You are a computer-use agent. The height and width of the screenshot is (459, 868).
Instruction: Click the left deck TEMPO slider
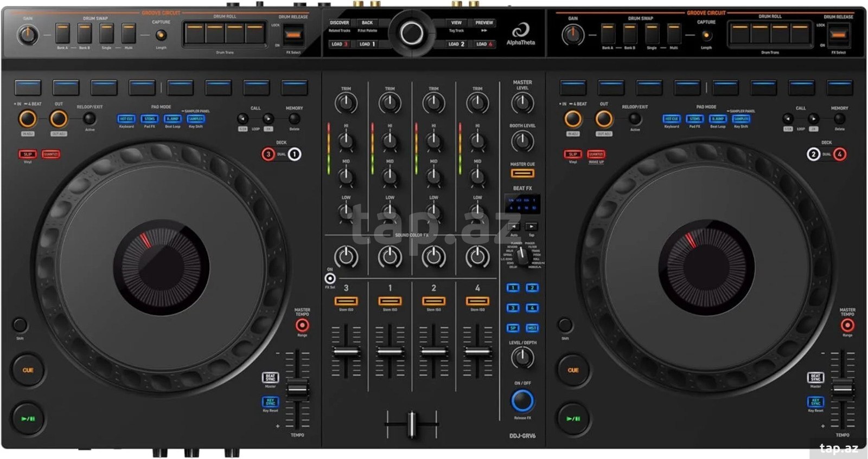click(297, 389)
